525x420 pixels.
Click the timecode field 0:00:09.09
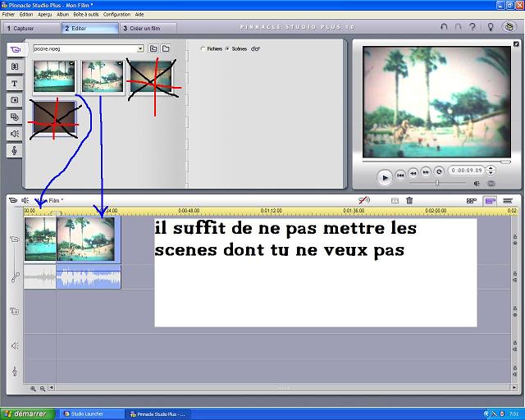[x=467, y=171]
